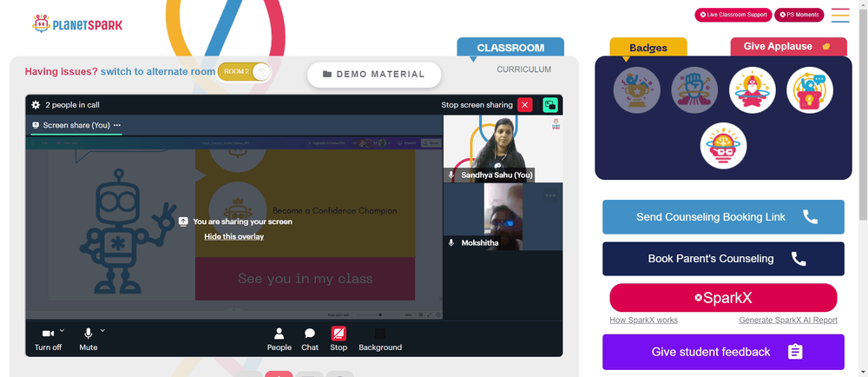Turn off the camera

[x=48, y=339]
